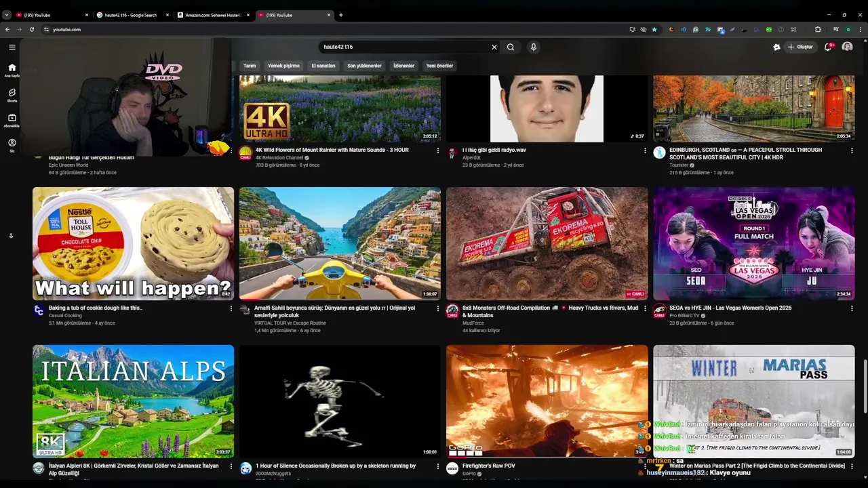This screenshot has height=488, width=868.
Task: Click the Oluştur create button
Action: [x=800, y=47]
